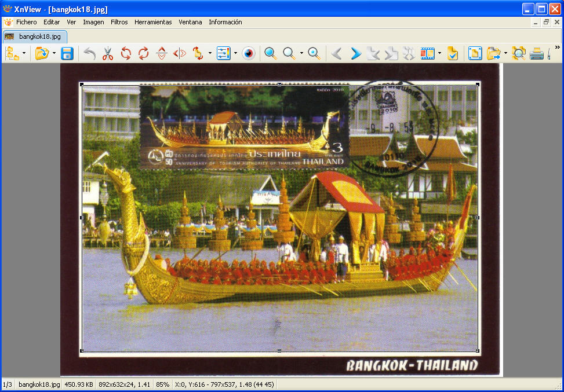The height and width of the screenshot is (392, 564).
Task: Mirror image horizontally using the toolbar icon
Action: [180, 54]
